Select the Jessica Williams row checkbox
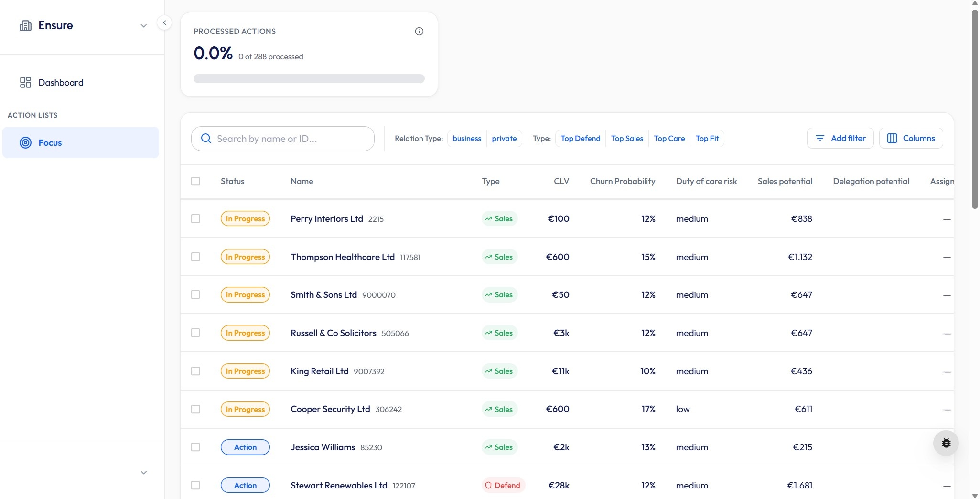This screenshot has width=980, height=499. [195, 447]
